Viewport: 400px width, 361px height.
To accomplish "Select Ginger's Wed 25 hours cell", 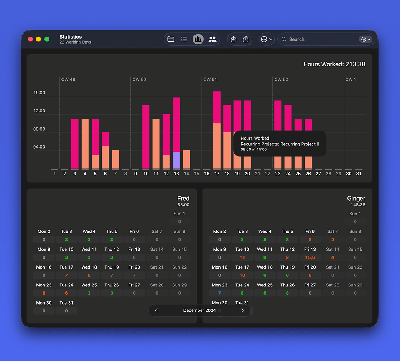I will pyautogui.click(x=265, y=293).
